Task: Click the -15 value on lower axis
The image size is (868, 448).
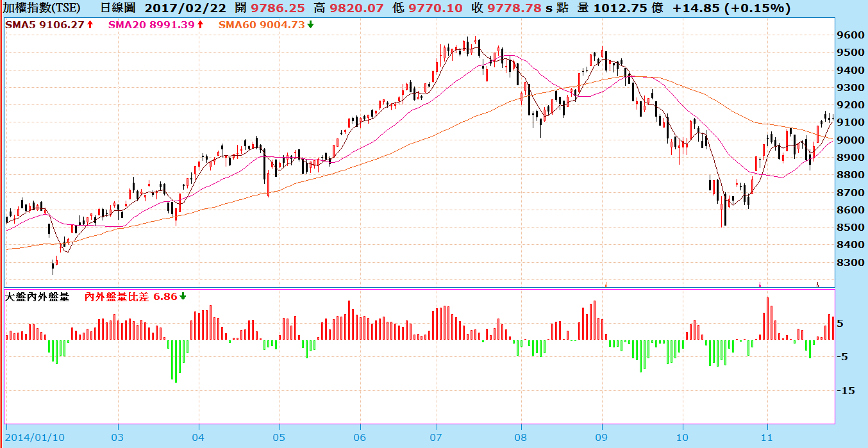Action: click(x=846, y=391)
